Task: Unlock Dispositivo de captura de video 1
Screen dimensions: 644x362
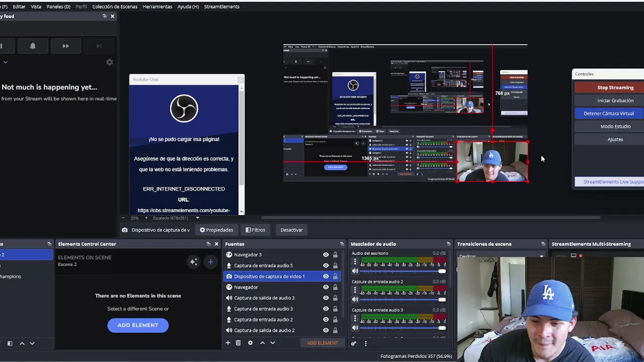Action: tap(335, 277)
